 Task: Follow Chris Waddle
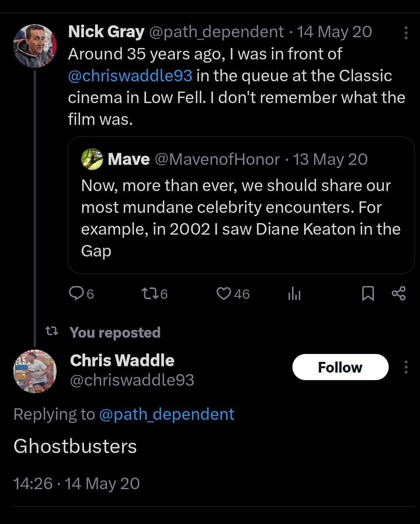pyautogui.click(x=340, y=367)
